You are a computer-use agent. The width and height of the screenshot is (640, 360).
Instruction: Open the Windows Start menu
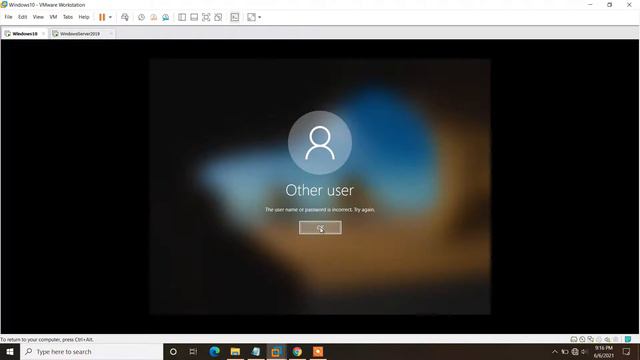pos(10,351)
